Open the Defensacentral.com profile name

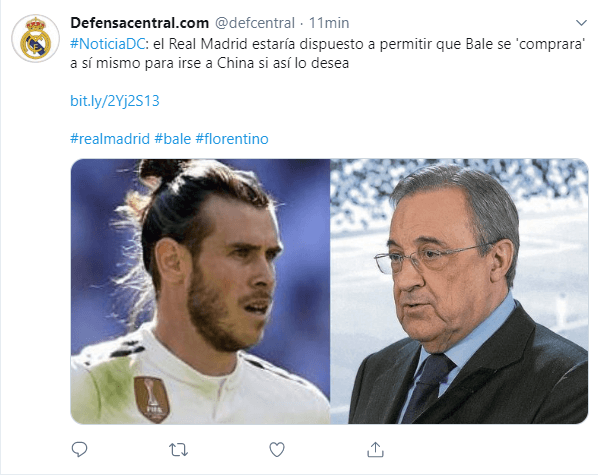140,23
